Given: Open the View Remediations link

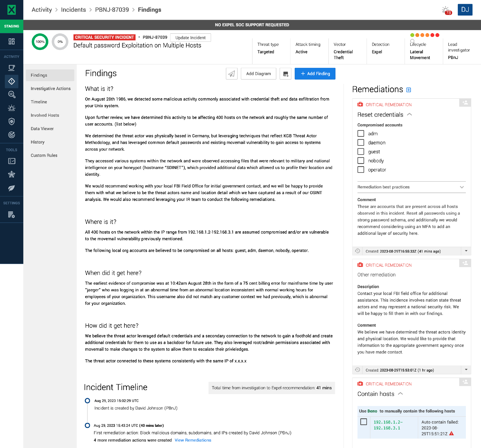Looking at the screenshot, I should pos(193,440).
